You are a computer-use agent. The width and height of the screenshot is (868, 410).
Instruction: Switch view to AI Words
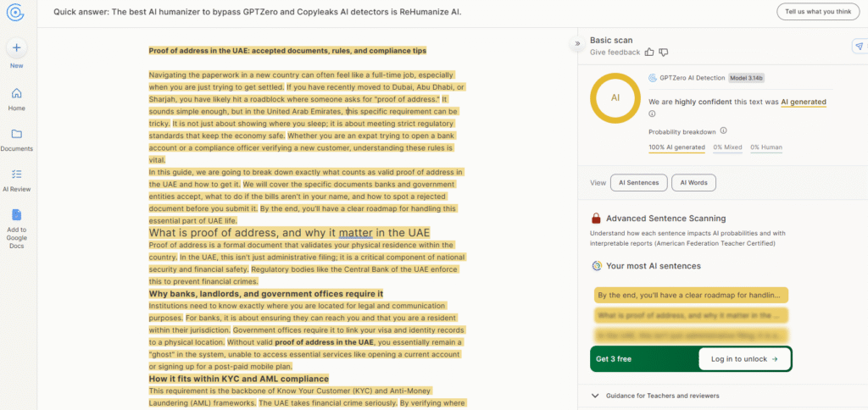click(x=693, y=182)
